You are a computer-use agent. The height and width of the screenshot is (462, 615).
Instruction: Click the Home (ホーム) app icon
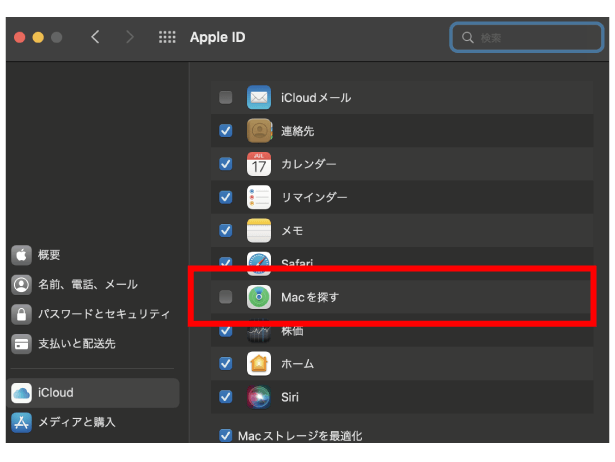click(259, 363)
